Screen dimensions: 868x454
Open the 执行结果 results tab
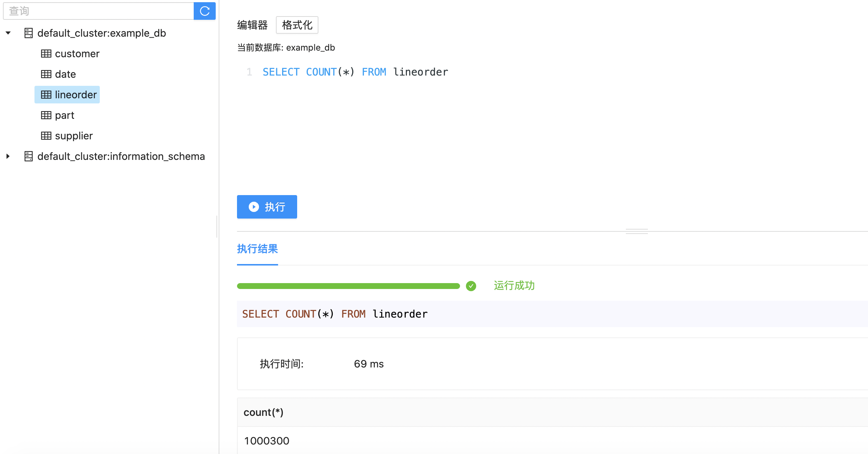[258, 249]
